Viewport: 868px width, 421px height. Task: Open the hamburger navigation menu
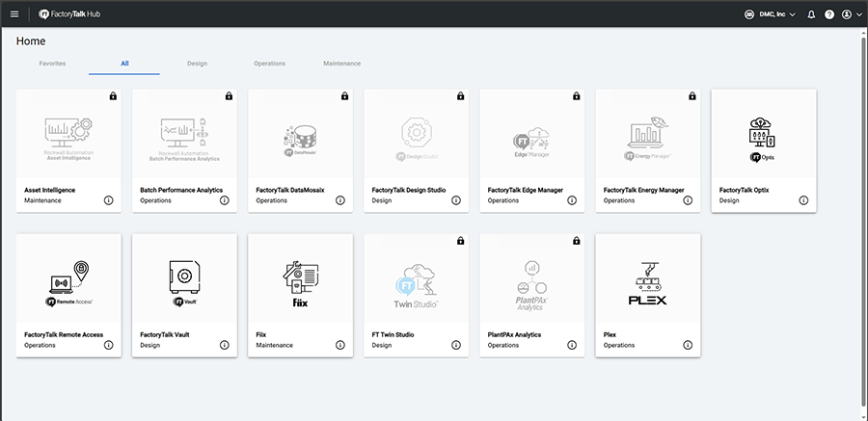coord(14,14)
